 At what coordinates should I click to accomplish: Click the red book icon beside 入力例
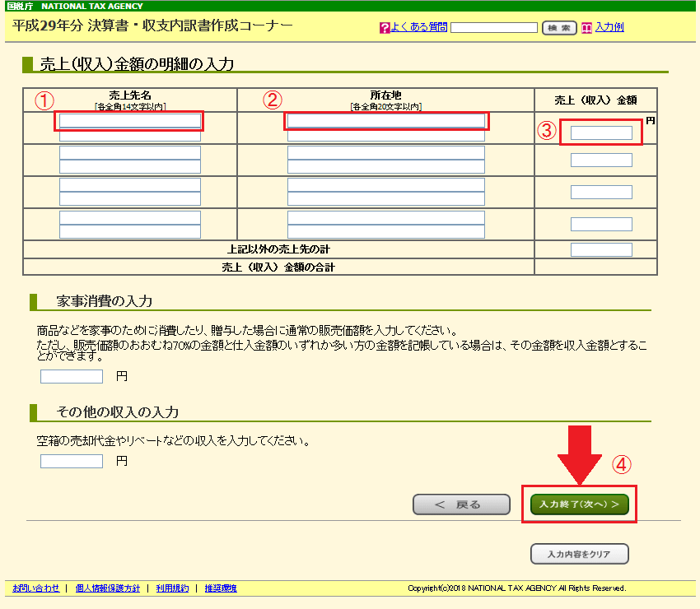586,28
